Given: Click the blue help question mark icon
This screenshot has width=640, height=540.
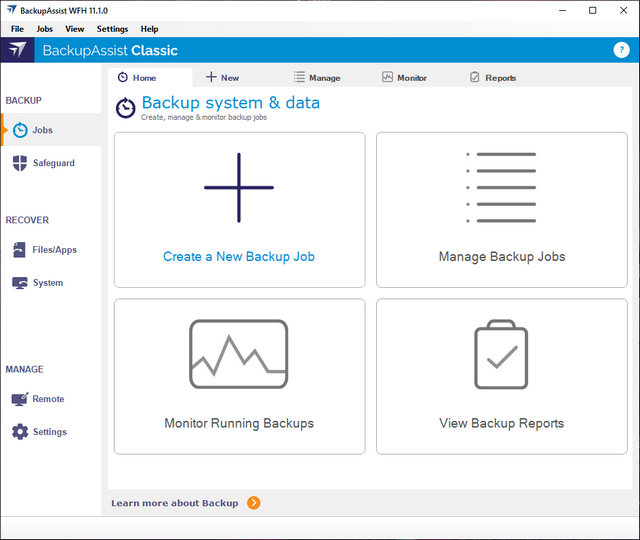Looking at the screenshot, I should [x=621, y=50].
